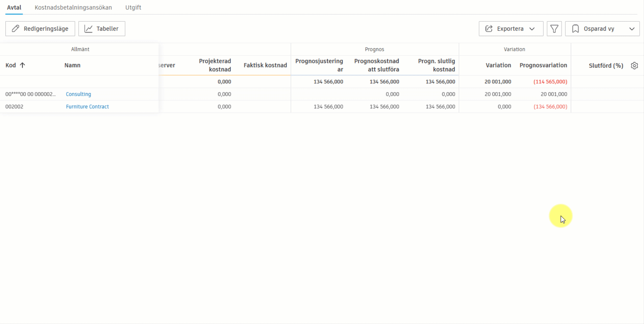Screen dimensions: 644x324
Task: Open the Utgift tab
Action: (133, 7)
